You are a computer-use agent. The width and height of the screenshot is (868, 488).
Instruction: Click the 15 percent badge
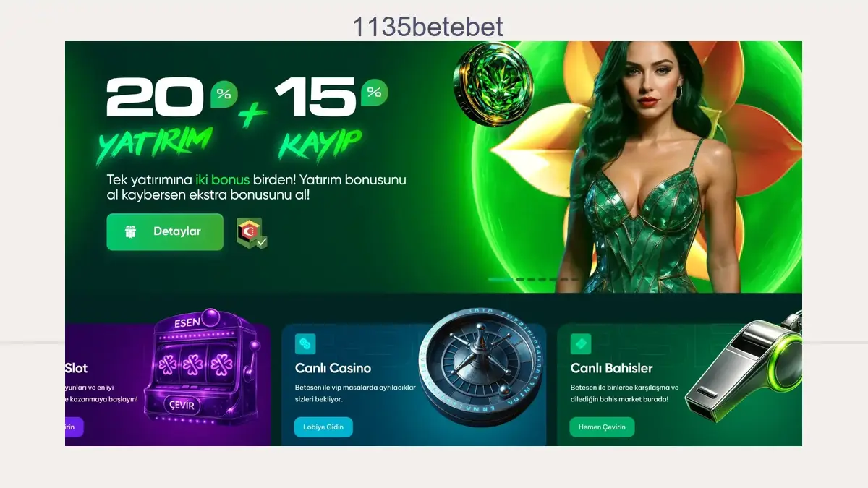(x=374, y=93)
